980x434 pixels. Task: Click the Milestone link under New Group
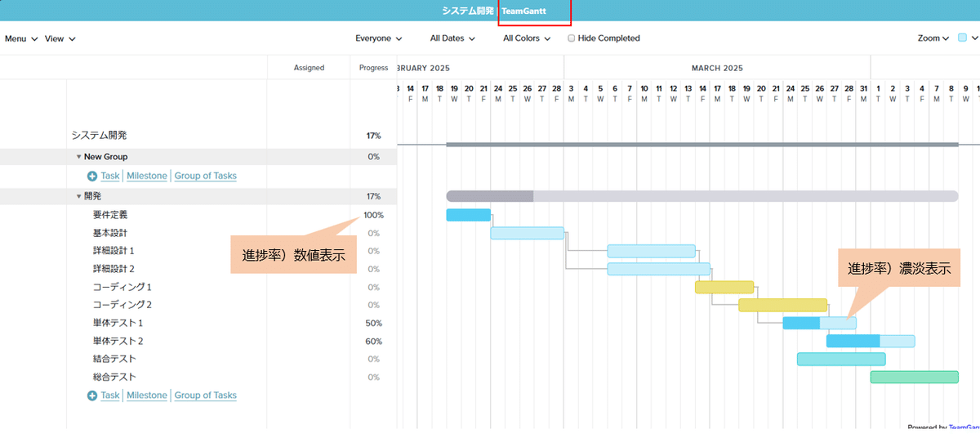(x=147, y=176)
